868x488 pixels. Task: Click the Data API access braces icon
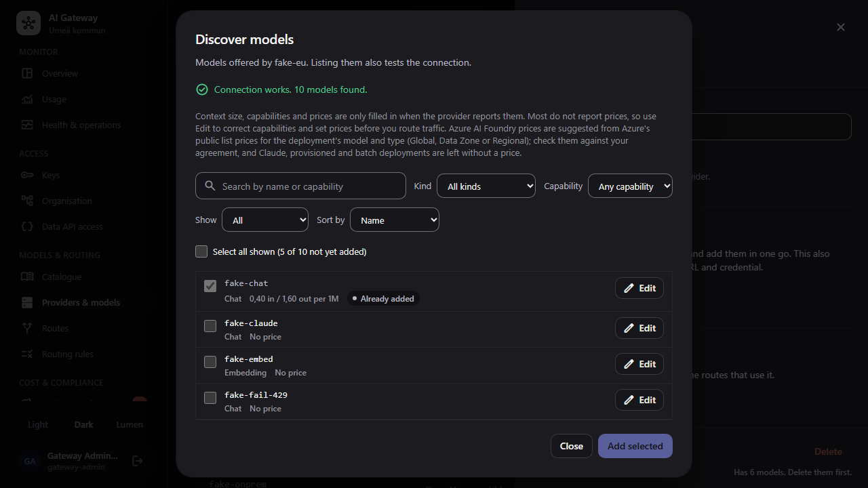27,226
